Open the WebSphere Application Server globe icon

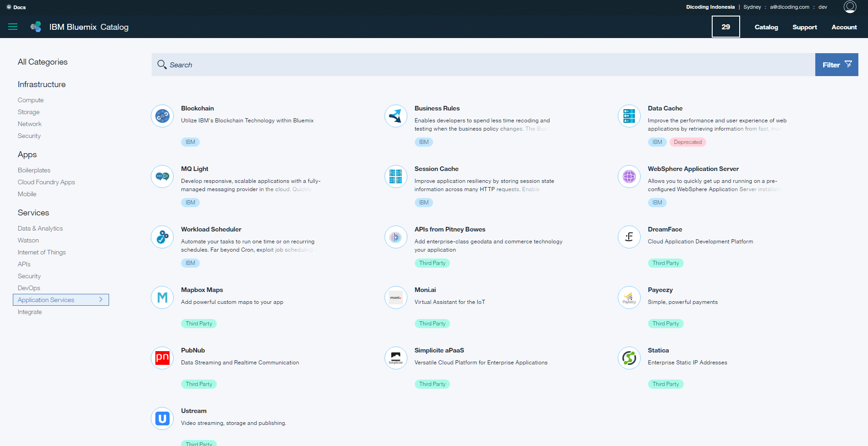[629, 176]
